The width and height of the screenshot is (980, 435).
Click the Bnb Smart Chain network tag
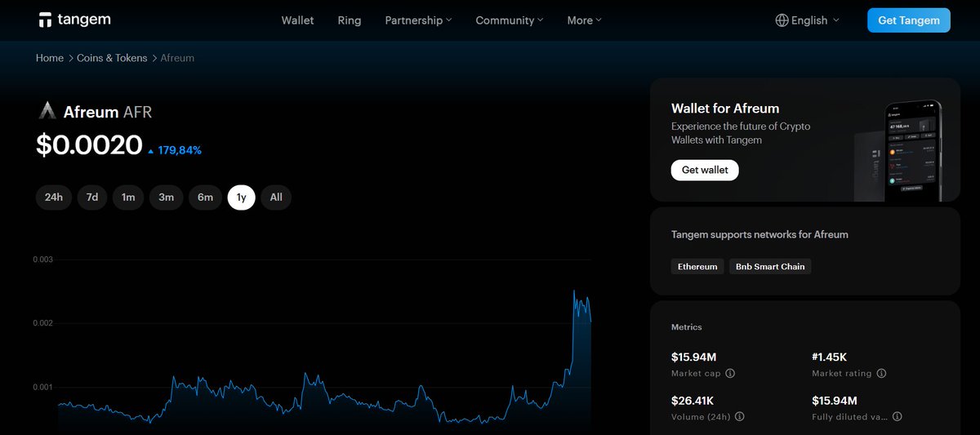pos(770,266)
